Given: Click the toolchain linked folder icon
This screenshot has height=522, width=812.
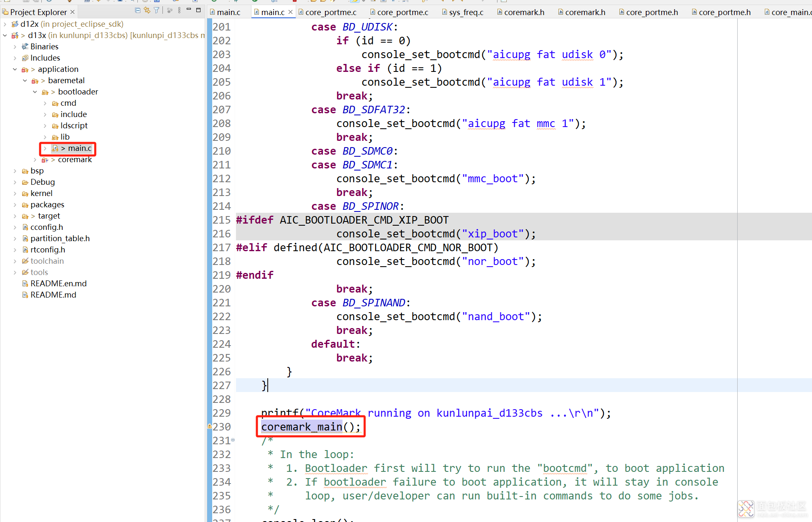Looking at the screenshot, I should tap(25, 261).
